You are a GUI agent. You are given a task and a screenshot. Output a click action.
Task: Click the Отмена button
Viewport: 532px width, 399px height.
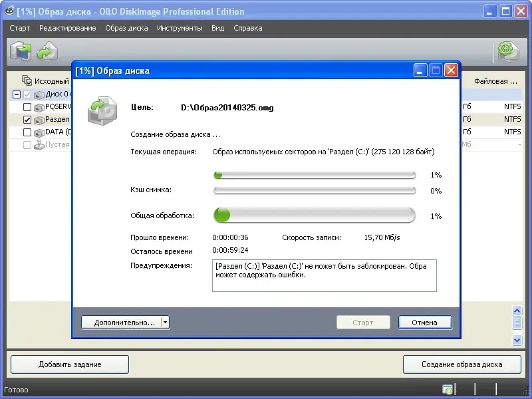point(425,323)
